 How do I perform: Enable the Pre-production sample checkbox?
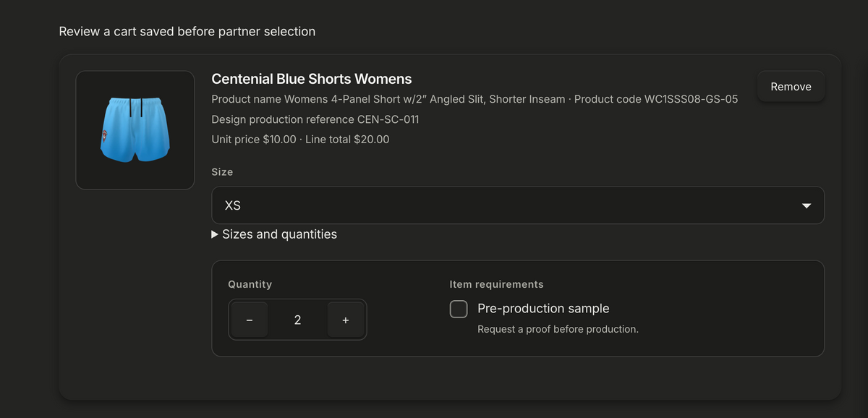click(459, 309)
